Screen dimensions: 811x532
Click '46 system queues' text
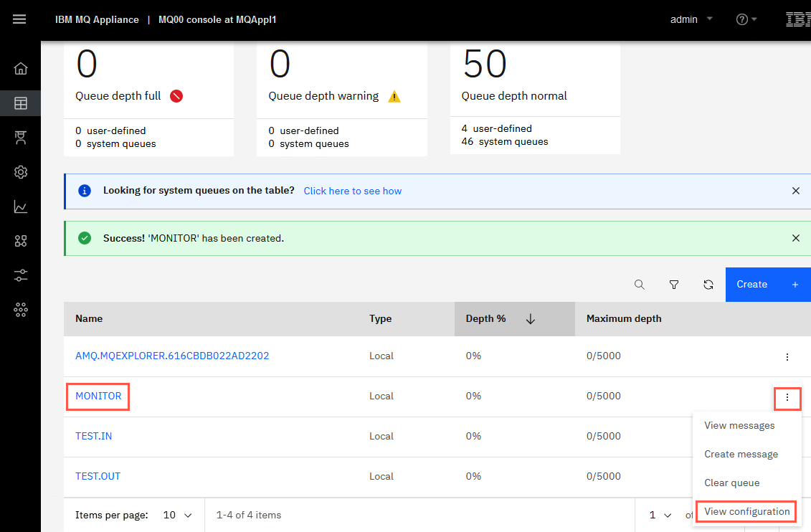pos(505,142)
